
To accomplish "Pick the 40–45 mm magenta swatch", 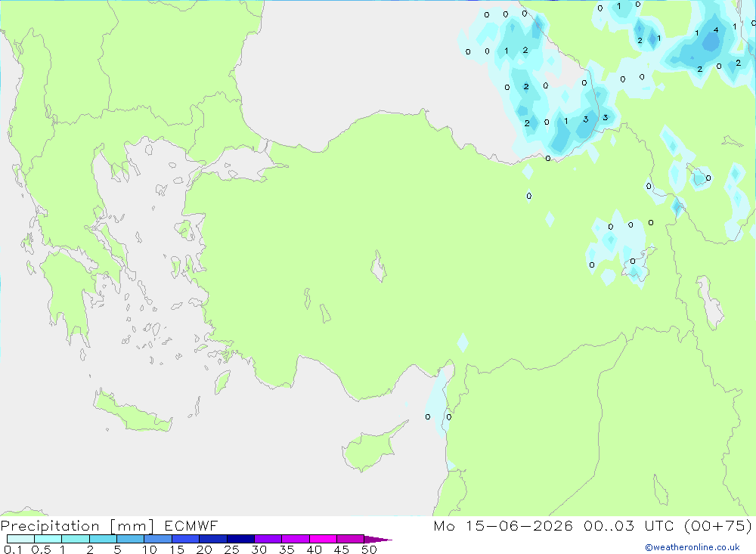I will point(323,539).
